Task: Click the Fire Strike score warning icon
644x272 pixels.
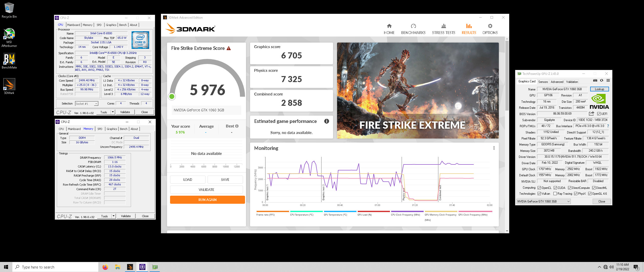Action: pyautogui.click(x=229, y=48)
